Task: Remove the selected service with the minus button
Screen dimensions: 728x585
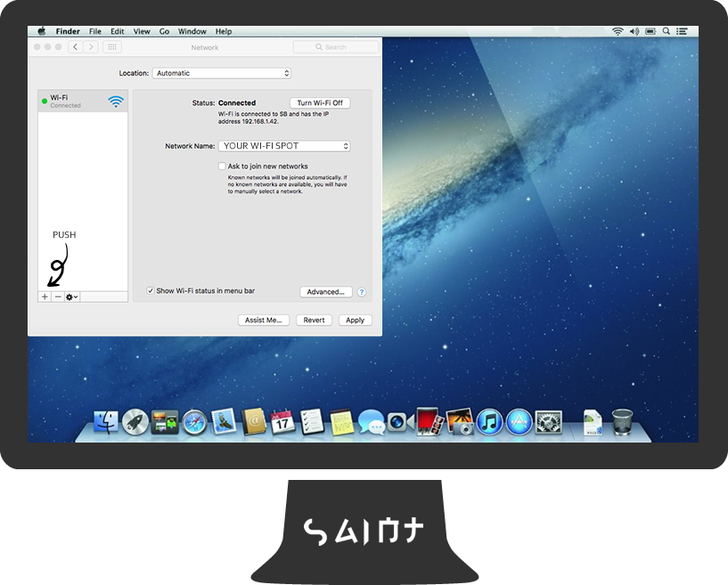Action: [x=58, y=297]
